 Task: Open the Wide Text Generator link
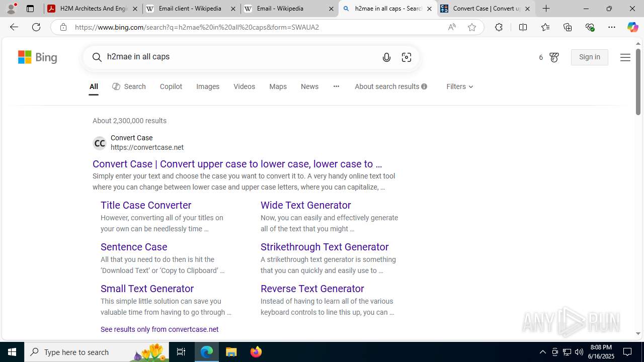click(306, 205)
